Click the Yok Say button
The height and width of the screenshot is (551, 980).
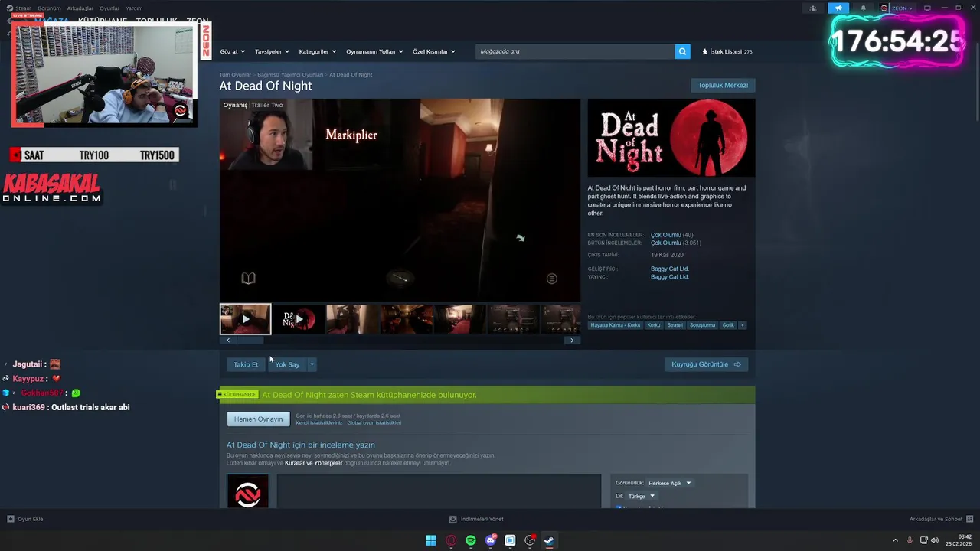click(x=287, y=364)
